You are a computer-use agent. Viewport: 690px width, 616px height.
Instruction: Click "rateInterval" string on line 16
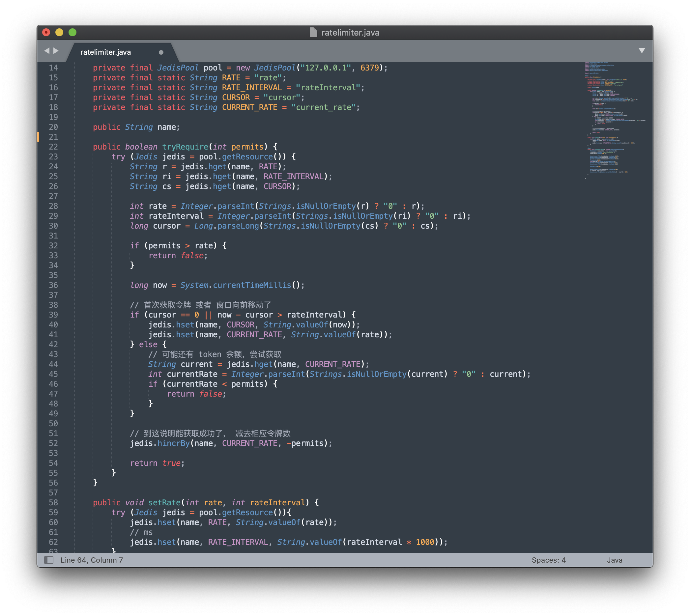(328, 88)
